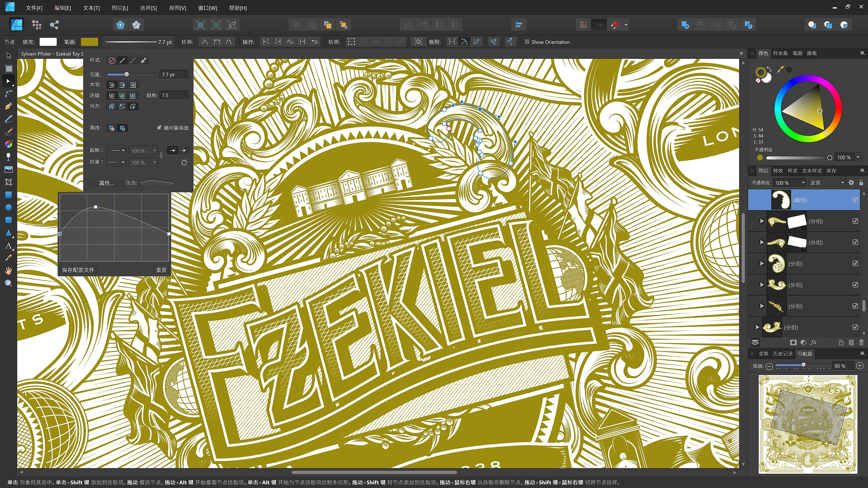The image size is (868, 488).
Task: Select the Crop tool
Action: [x=9, y=182]
